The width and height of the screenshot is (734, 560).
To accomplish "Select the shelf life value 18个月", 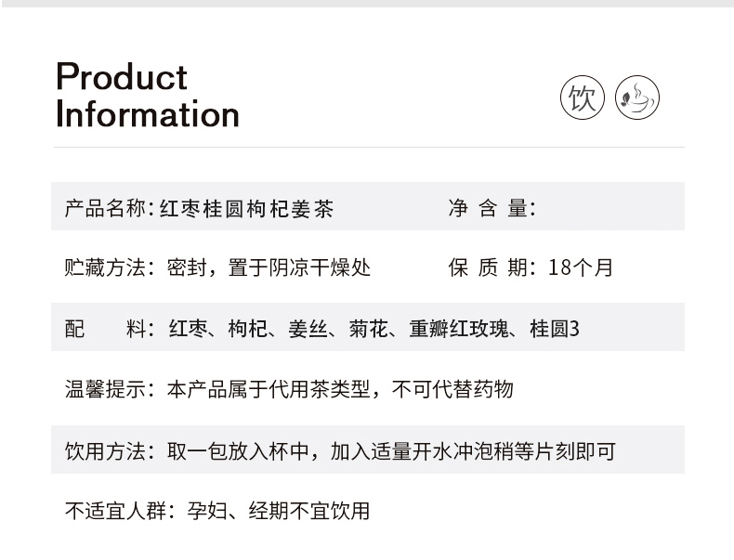I will (x=581, y=267).
